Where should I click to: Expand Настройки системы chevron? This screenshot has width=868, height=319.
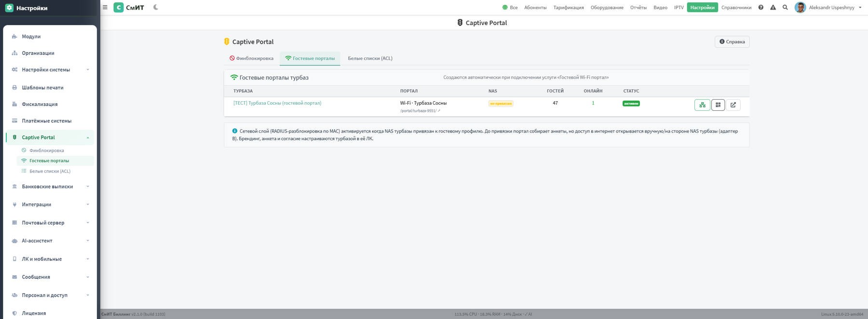pos(88,69)
